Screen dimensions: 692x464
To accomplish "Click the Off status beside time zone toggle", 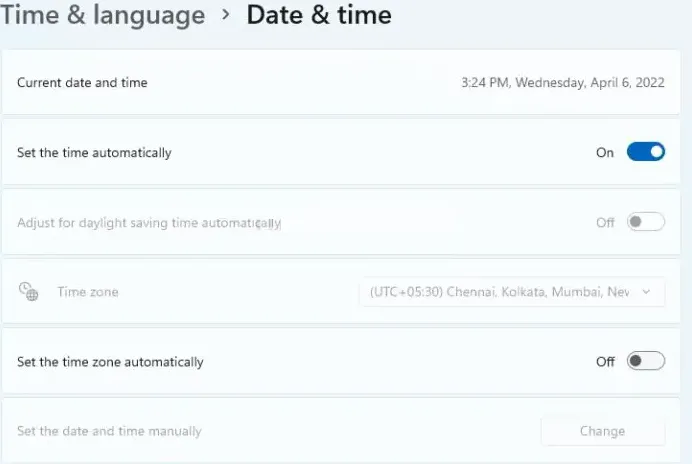I will click(605, 362).
